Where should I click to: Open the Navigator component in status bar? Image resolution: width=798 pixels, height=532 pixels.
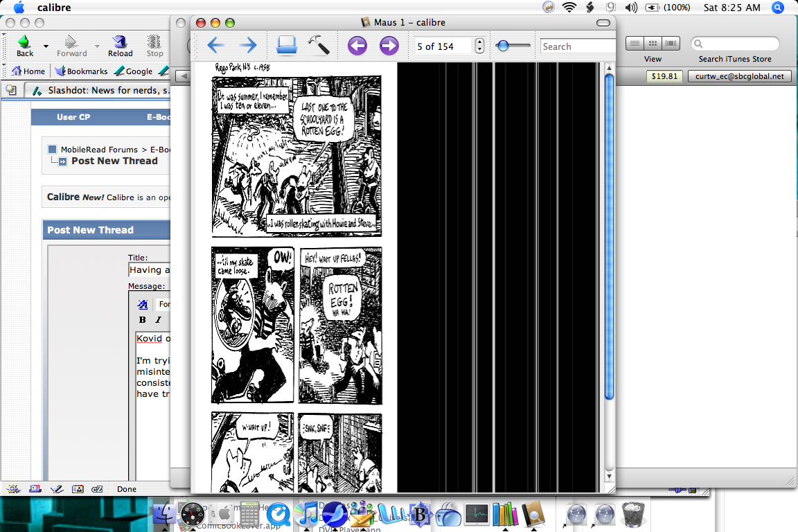click(13, 489)
